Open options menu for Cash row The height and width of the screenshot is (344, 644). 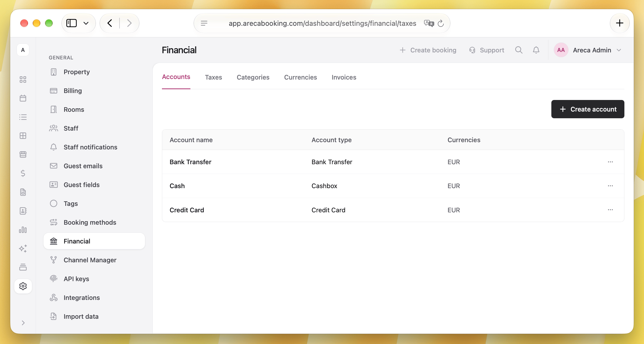(x=610, y=186)
